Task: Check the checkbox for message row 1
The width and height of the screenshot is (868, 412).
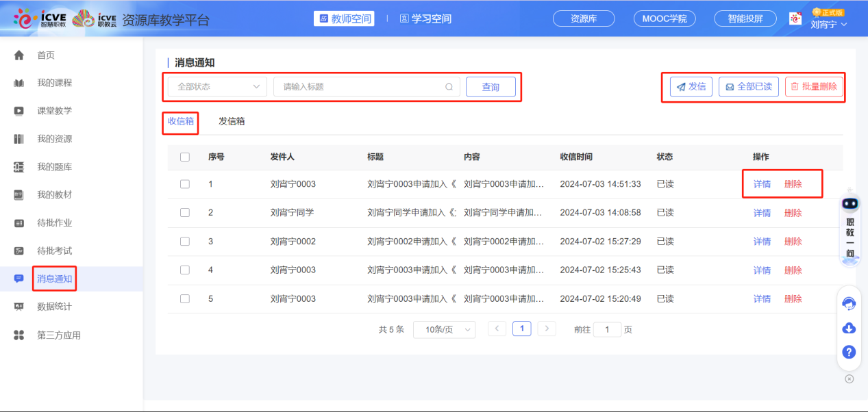Action: (x=184, y=183)
